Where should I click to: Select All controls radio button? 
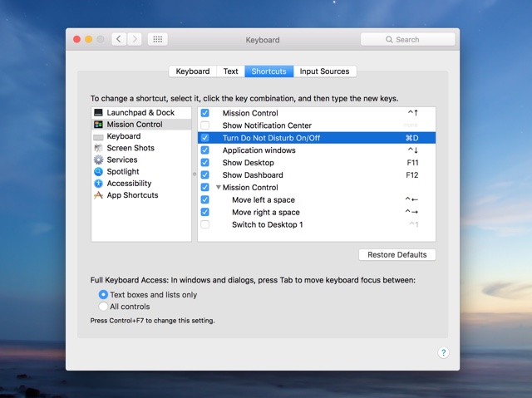tap(103, 307)
